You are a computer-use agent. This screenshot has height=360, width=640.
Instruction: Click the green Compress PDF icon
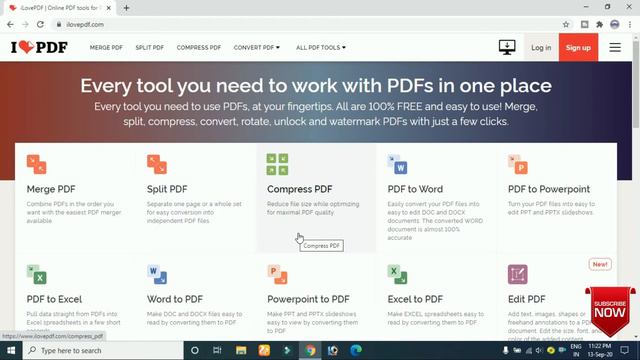pos(277,164)
